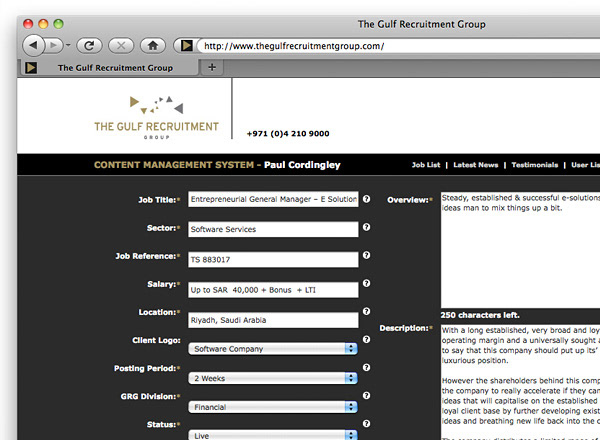Image resolution: width=600 pixels, height=440 pixels.
Task: Click help icon next to GRG Division
Action: coord(366,396)
